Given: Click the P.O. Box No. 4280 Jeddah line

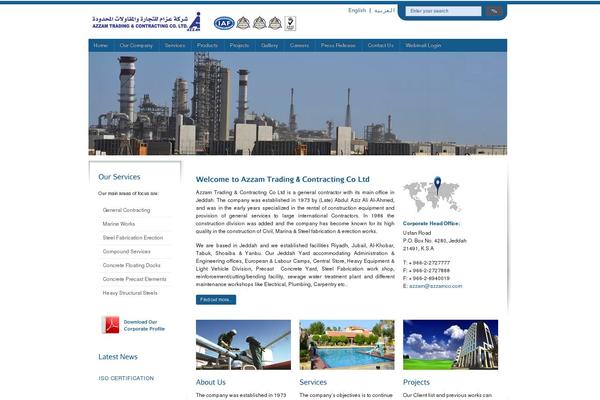Looking at the screenshot, I should (435, 241).
